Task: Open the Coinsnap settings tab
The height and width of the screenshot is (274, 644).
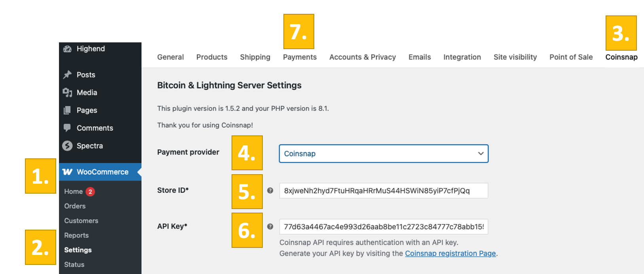Action: [621, 57]
